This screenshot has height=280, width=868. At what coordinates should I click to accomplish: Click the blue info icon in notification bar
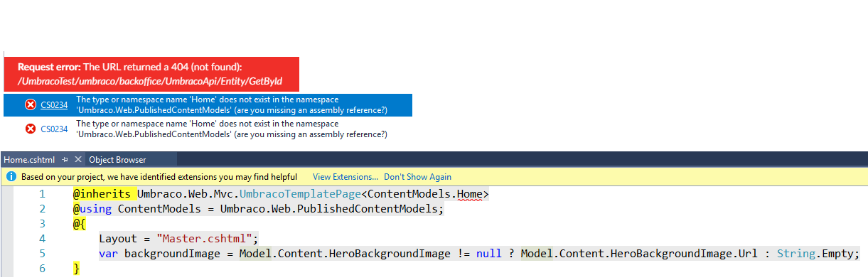coord(11,176)
